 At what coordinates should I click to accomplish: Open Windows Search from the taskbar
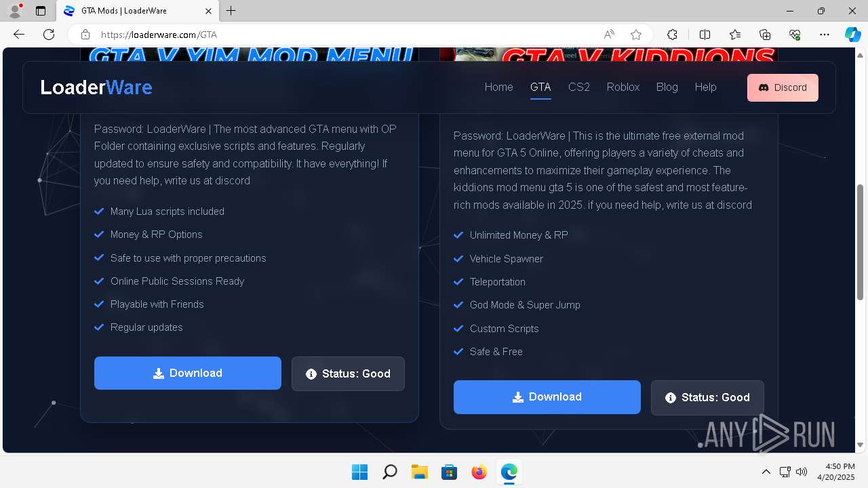click(389, 472)
